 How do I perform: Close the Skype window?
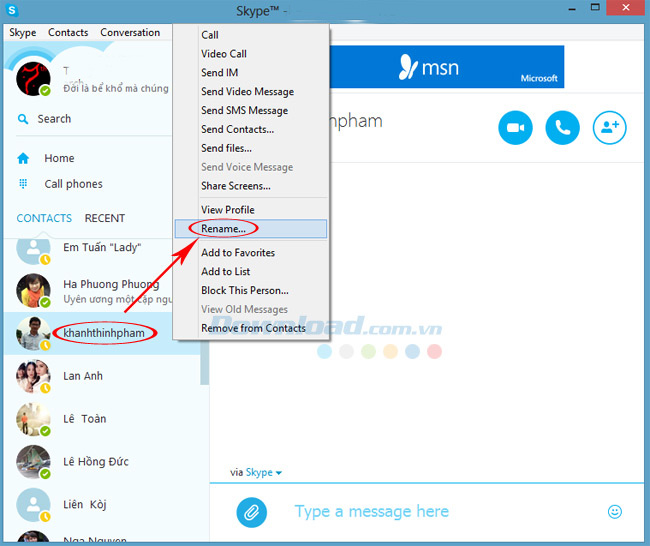pos(626,7)
